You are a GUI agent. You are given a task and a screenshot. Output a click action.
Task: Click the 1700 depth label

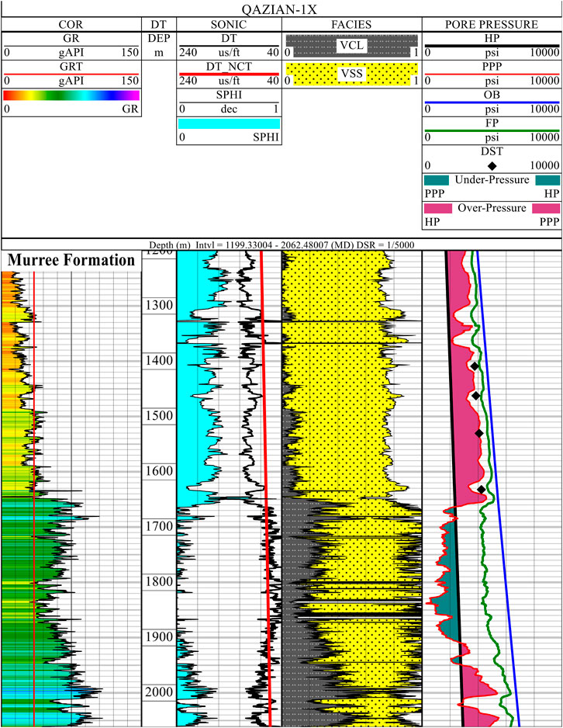click(x=159, y=526)
